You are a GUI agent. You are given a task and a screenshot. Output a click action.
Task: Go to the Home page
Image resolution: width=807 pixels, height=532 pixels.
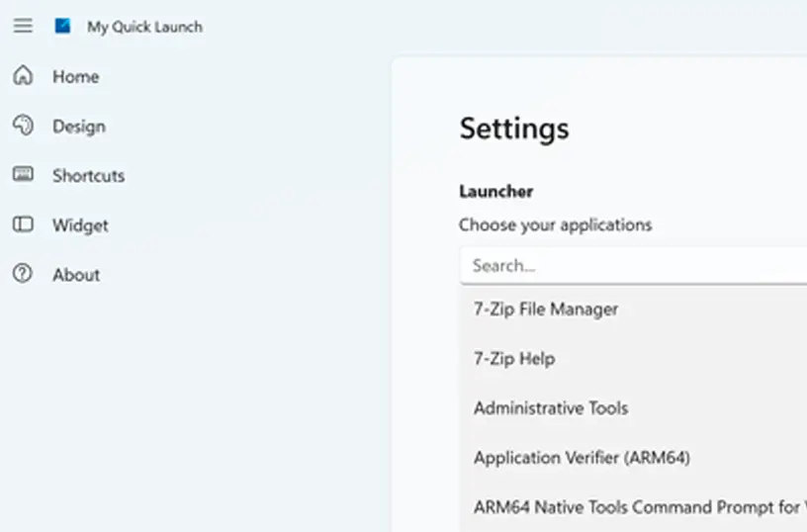[75, 77]
